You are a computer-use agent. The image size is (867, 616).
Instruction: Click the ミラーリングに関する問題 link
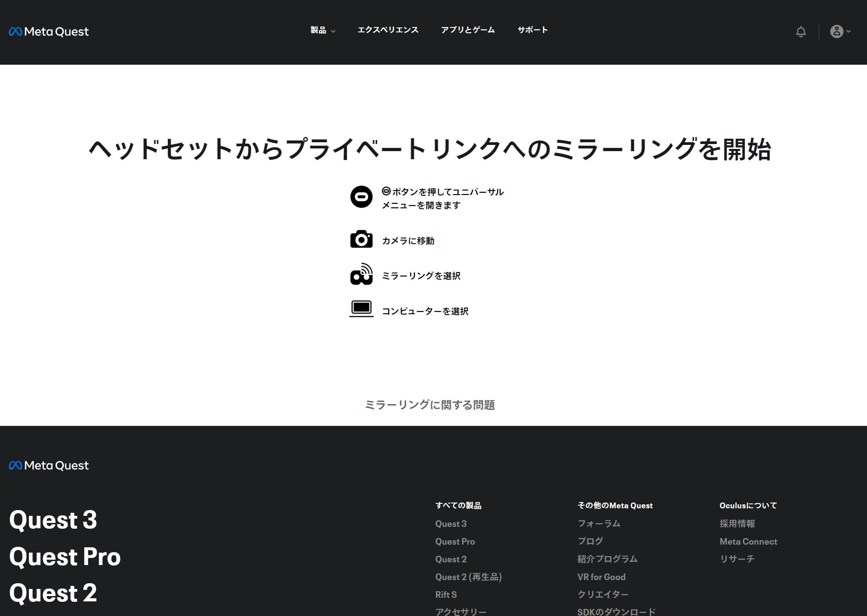pyautogui.click(x=429, y=405)
